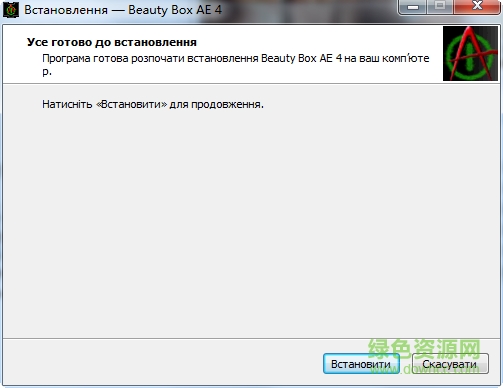Click the text 'Натисніть «Встановити» для продовження.'
The width and height of the screenshot is (503, 388).
(153, 104)
